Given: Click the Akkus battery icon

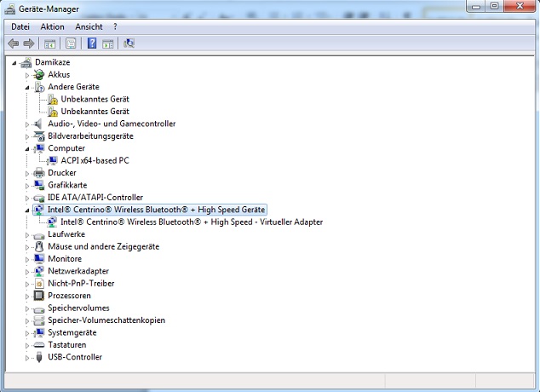Looking at the screenshot, I should (39, 74).
